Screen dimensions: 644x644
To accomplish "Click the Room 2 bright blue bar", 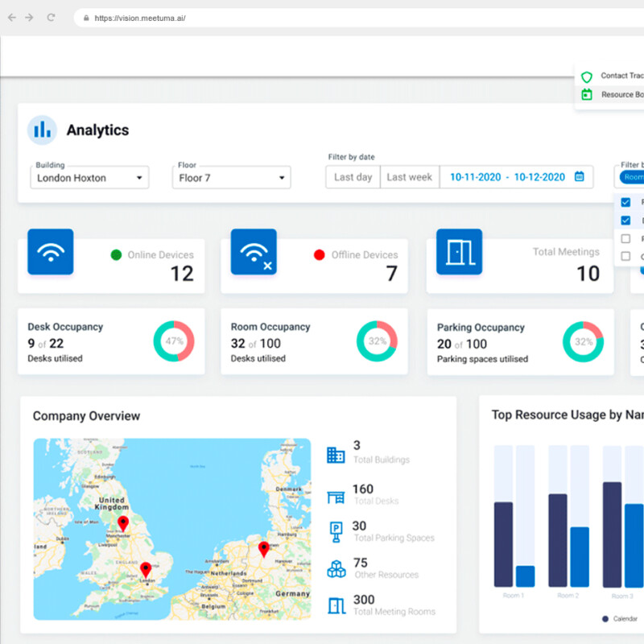I will [580, 557].
